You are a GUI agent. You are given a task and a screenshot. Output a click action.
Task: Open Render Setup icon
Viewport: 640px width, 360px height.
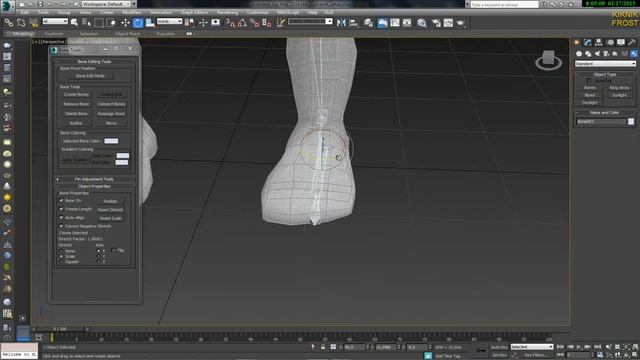pyautogui.click(x=436, y=23)
